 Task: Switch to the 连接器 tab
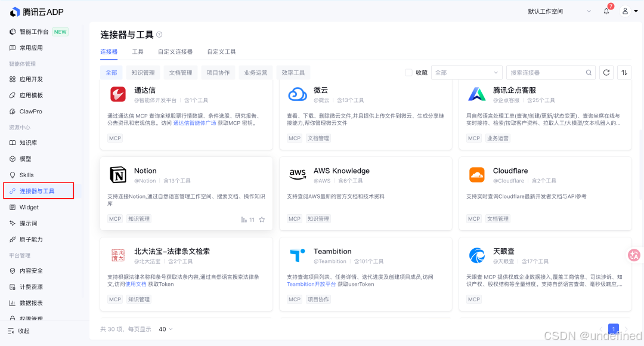(109, 52)
